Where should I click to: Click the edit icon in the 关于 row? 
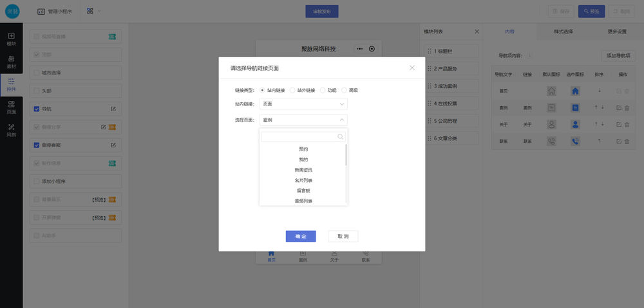[x=619, y=125]
